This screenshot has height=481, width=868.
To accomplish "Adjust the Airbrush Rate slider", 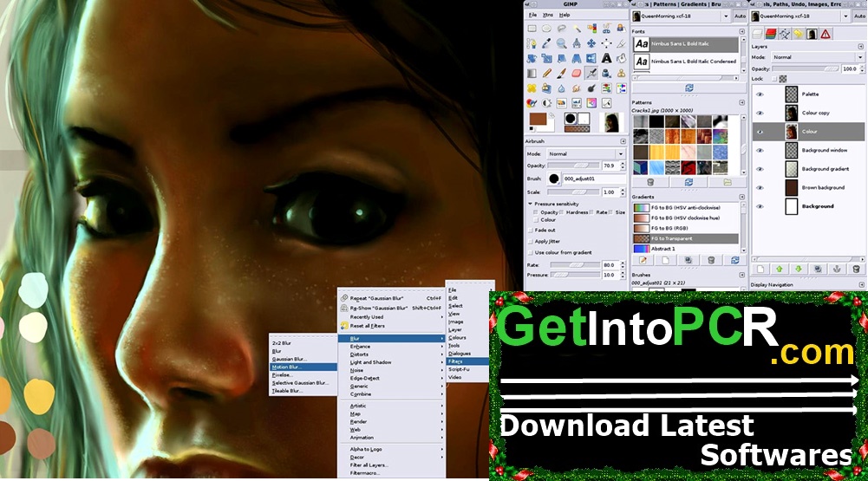I will (573, 265).
